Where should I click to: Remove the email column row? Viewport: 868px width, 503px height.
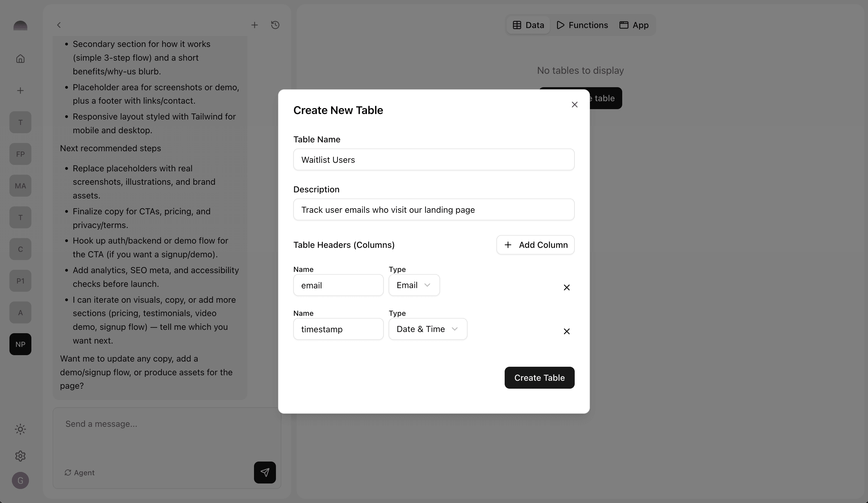[566, 287]
